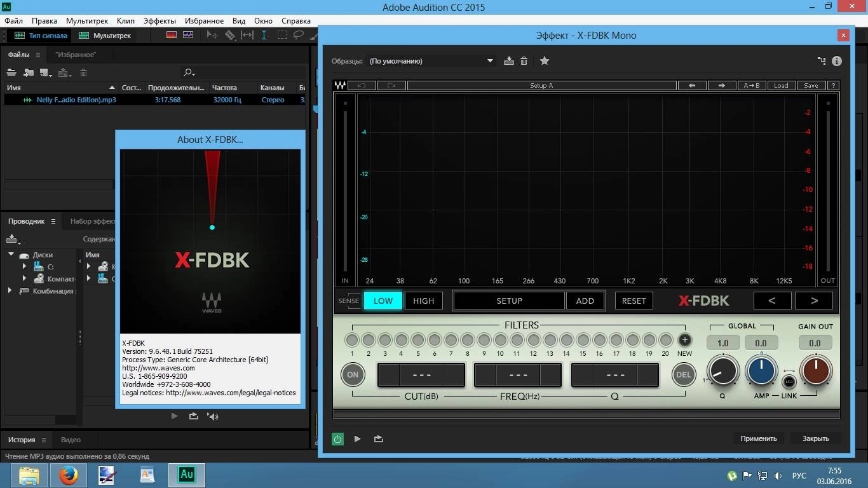Viewport: 868px width, 488px height.
Task: Switch to Multitrack view
Action: coord(105,36)
